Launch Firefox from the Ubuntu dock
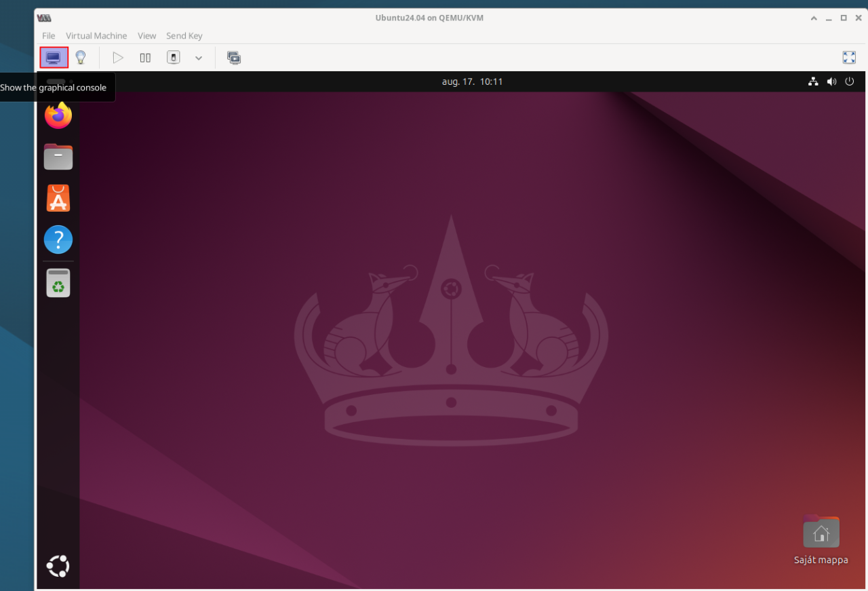The image size is (868, 591). coord(58,115)
